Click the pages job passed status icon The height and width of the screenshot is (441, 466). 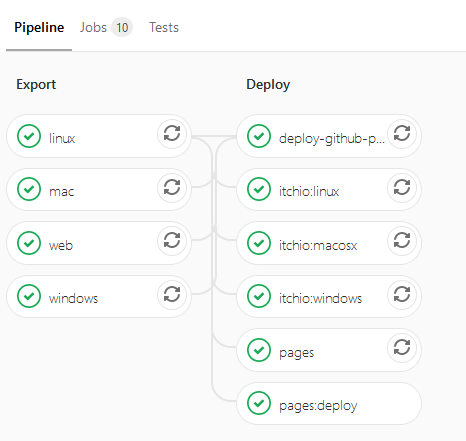pyautogui.click(x=259, y=350)
